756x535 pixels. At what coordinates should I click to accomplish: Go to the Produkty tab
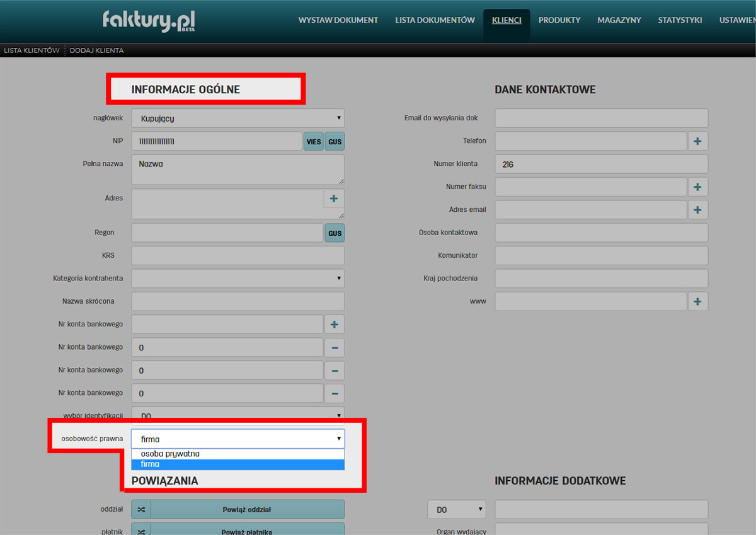(x=559, y=20)
